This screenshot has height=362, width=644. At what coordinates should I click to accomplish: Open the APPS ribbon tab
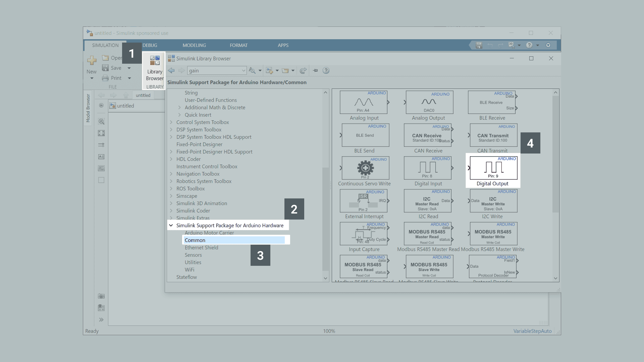(x=283, y=45)
